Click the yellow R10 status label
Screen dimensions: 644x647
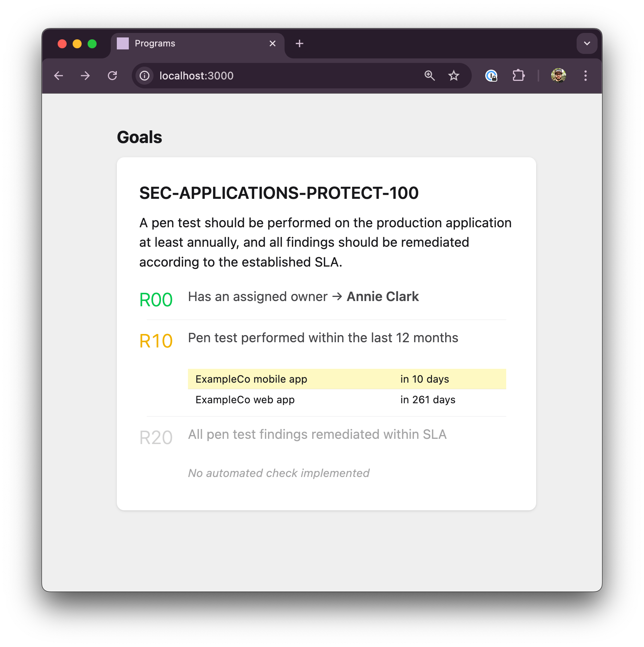click(156, 341)
